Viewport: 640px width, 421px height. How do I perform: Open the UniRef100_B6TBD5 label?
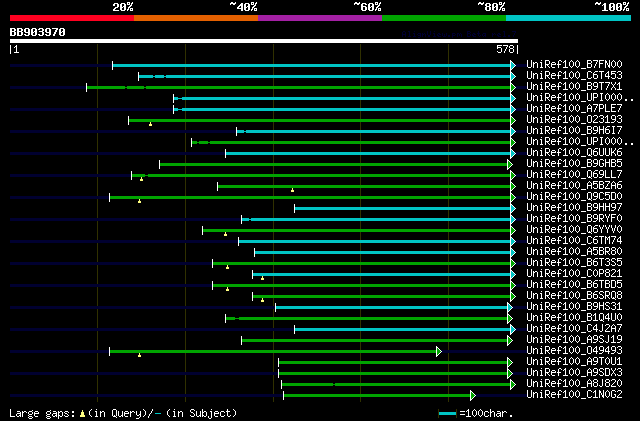[574, 285]
